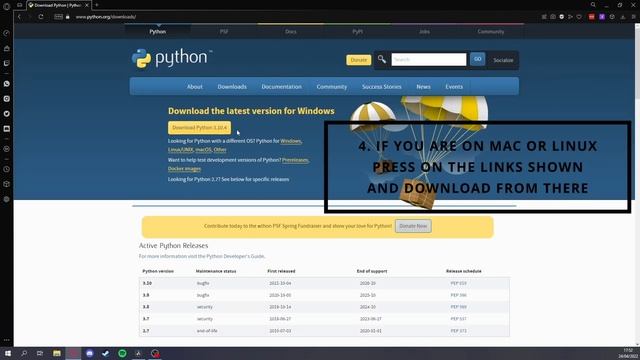The image size is (640, 360).
Task: Open the Events navigation menu
Action: 454,87
